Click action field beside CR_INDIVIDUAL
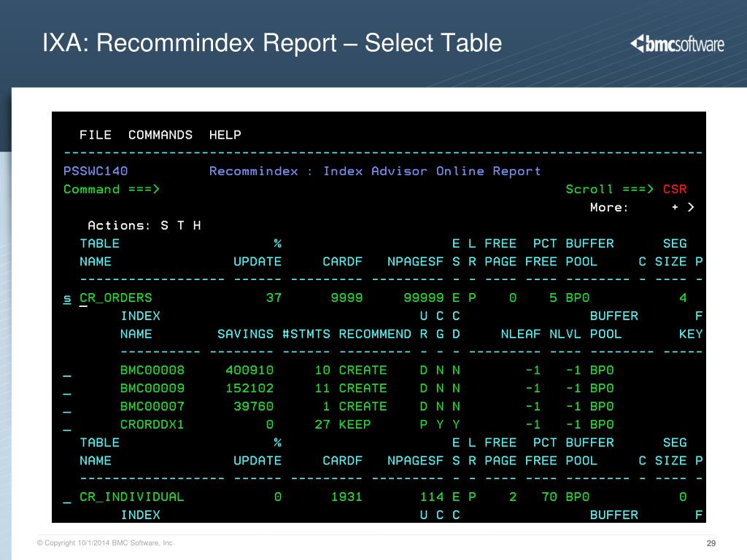 pos(67,497)
